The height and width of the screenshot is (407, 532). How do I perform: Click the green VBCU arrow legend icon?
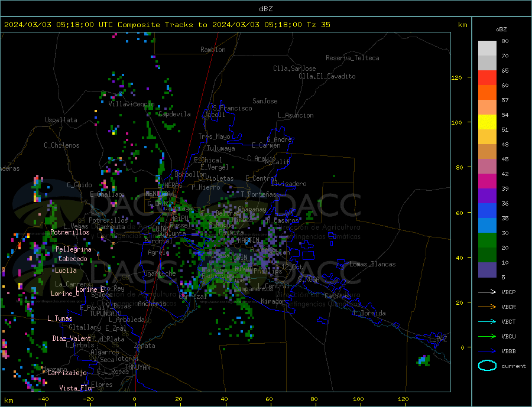coord(487,337)
